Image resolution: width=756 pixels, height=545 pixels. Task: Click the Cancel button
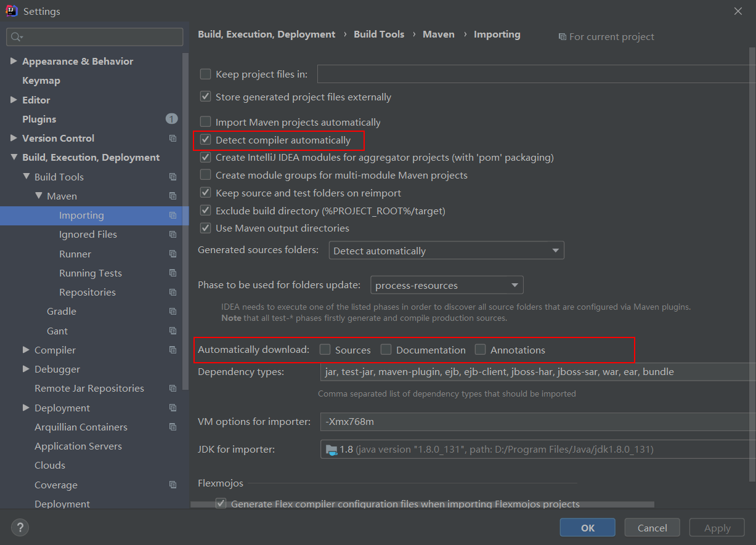(652, 528)
